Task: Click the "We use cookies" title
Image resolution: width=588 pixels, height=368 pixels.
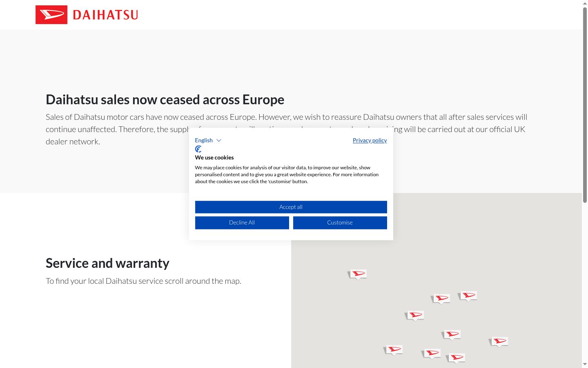Action: [214, 157]
